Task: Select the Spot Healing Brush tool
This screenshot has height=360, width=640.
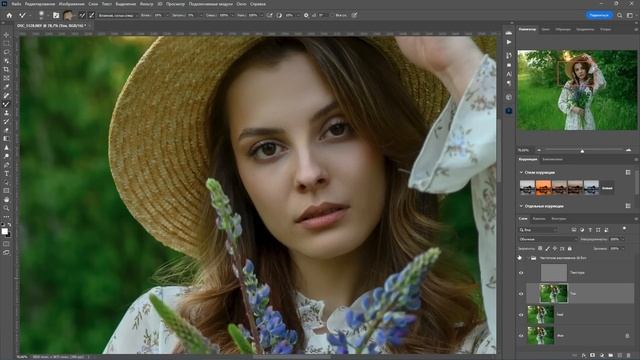Action: coord(6,95)
